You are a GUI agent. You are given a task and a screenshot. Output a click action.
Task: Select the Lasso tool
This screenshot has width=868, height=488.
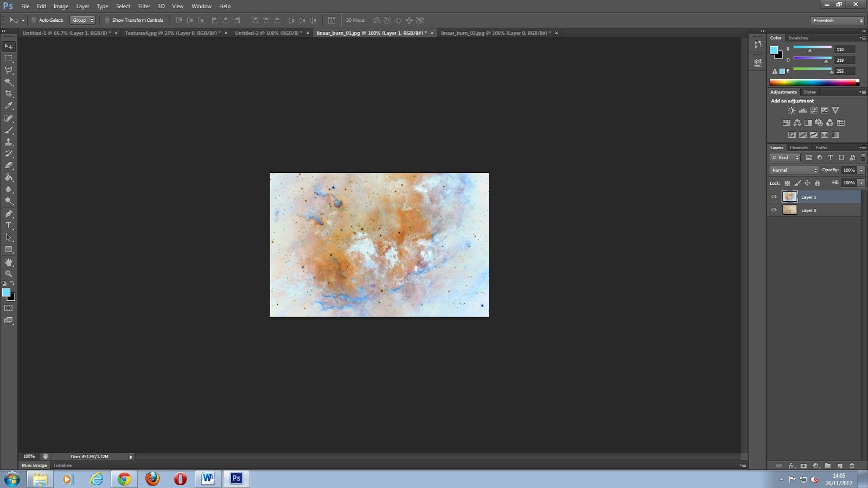pyautogui.click(x=9, y=70)
